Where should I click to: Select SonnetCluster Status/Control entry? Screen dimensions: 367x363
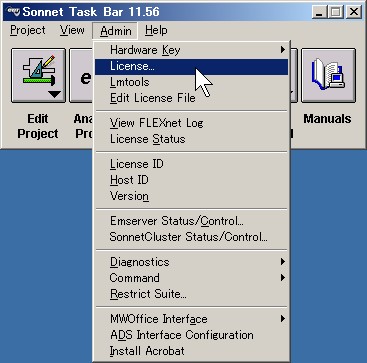pos(192,237)
